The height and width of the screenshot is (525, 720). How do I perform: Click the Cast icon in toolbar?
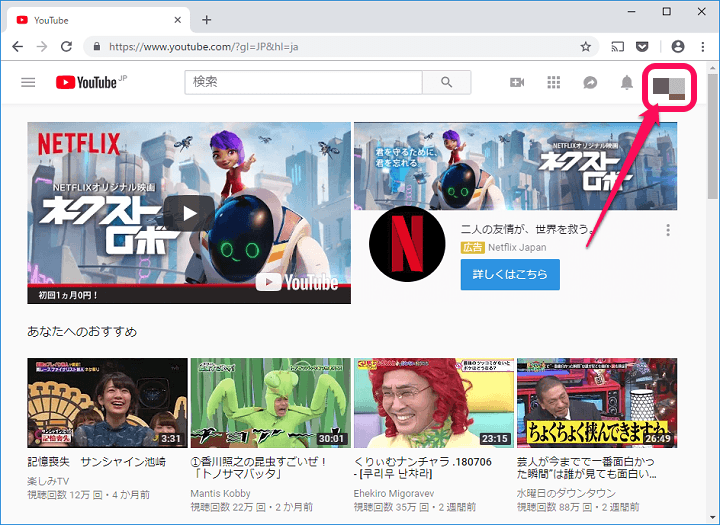point(618,46)
